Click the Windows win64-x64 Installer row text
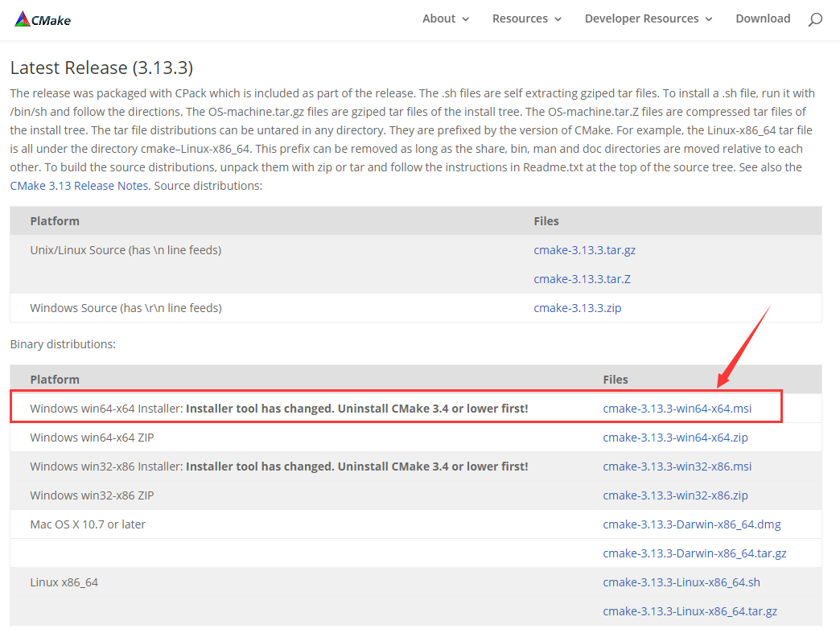The image size is (840, 633). [279, 409]
